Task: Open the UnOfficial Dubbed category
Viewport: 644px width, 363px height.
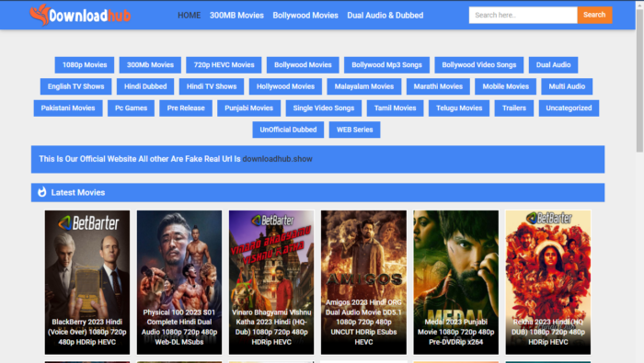Action: [x=288, y=130]
